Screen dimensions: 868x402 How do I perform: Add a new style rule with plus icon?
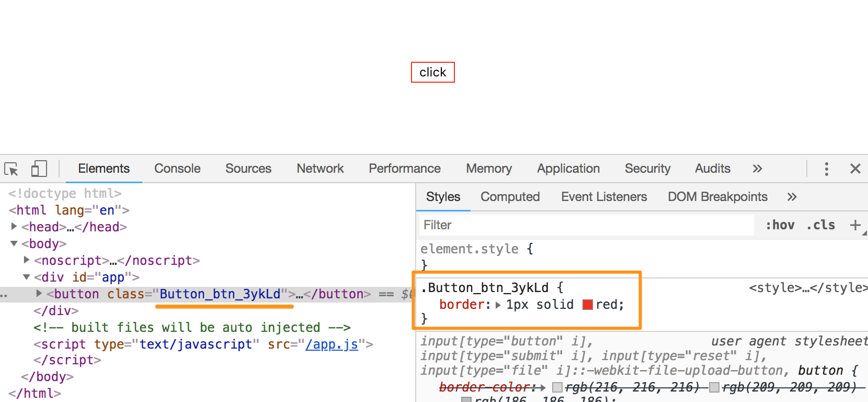coord(855,225)
